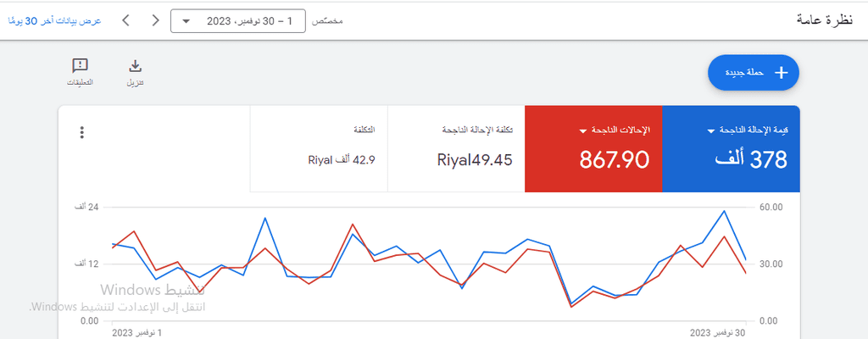The image size is (868, 339).
Task: Click the مخصّص label beside date range
Action: click(x=328, y=21)
